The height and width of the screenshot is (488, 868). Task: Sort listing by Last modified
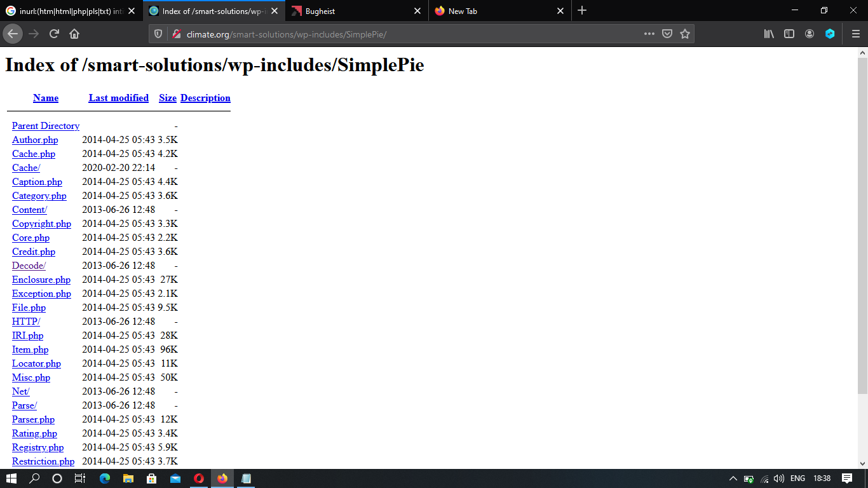pyautogui.click(x=119, y=98)
